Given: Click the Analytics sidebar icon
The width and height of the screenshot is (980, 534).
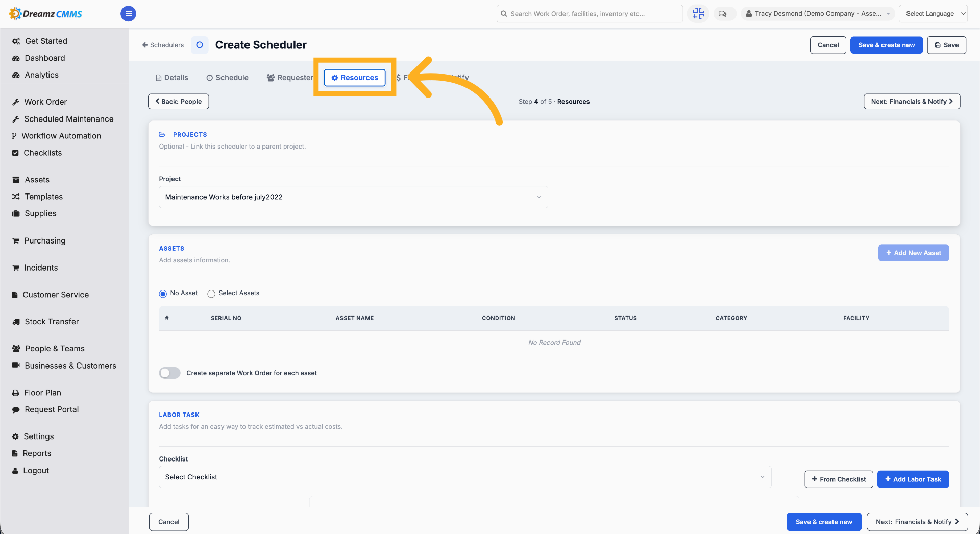Looking at the screenshot, I should tap(16, 75).
